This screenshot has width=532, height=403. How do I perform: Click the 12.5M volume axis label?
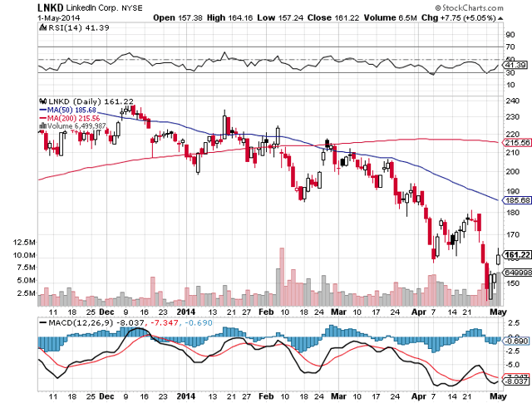click(x=24, y=242)
